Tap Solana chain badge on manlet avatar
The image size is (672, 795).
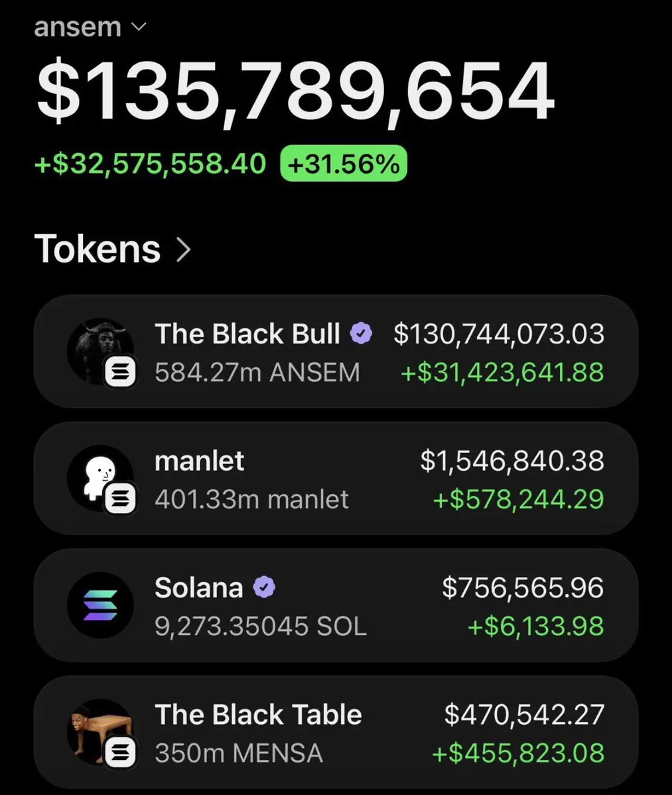pos(120,499)
